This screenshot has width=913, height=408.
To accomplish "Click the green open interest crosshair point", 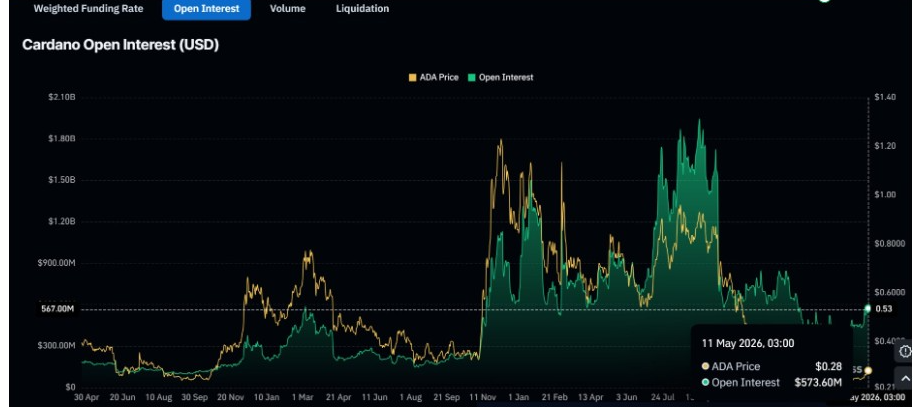I will click(x=868, y=308).
